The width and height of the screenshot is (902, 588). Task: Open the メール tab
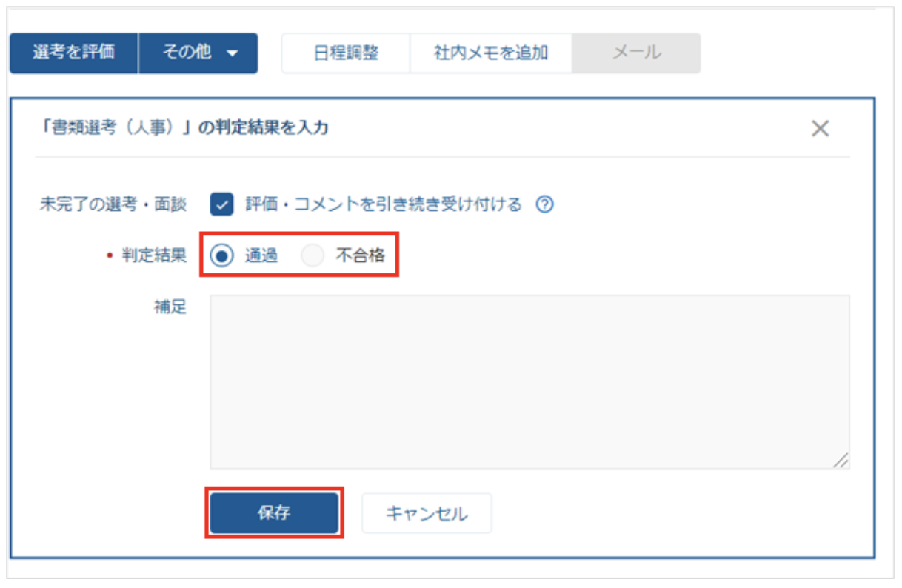point(636,53)
